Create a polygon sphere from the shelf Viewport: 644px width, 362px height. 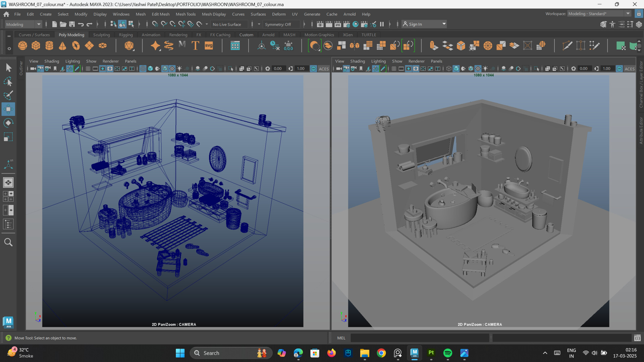coord(22,46)
